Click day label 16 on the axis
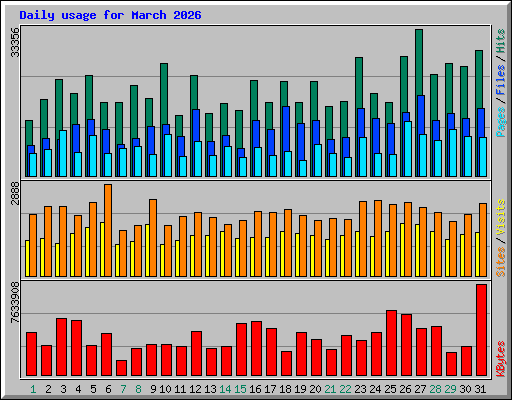 click(x=255, y=389)
